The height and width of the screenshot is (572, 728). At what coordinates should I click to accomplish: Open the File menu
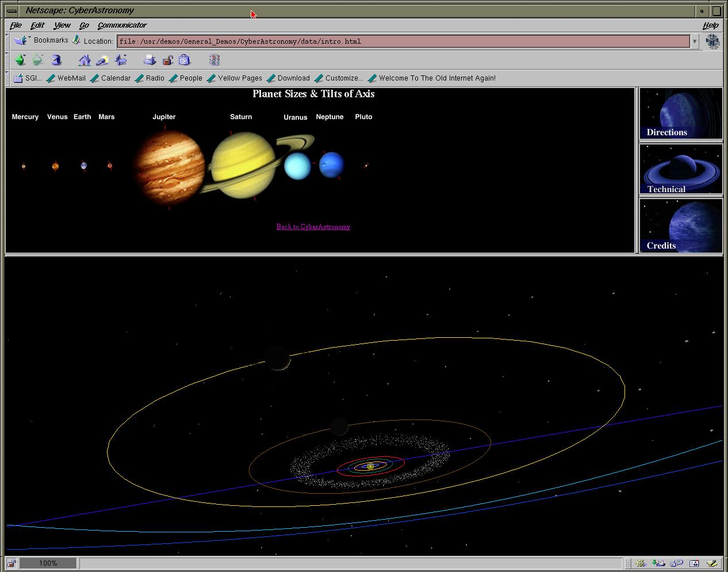tap(16, 25)
